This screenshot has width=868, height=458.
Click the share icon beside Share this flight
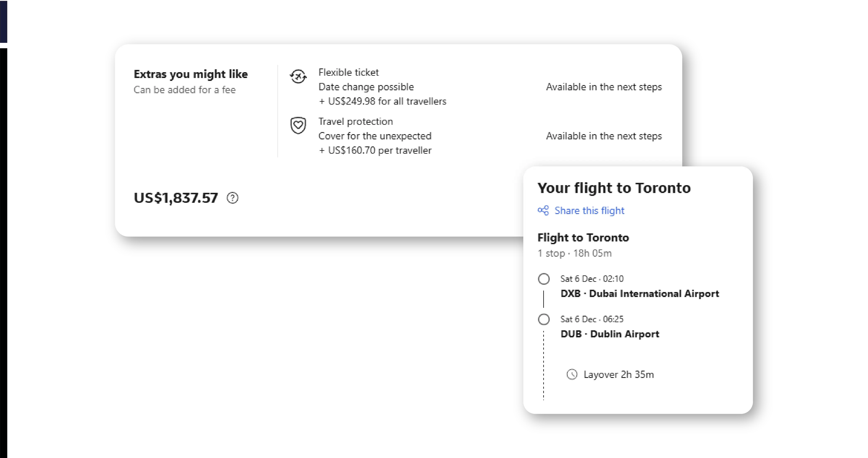pos(543,211)
